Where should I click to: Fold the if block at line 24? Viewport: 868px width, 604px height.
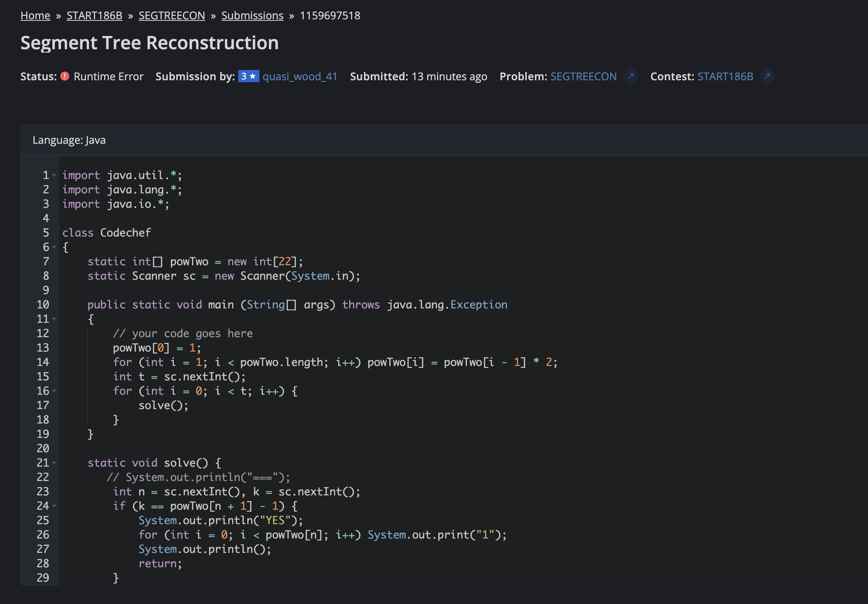click(x=55, y=506)
